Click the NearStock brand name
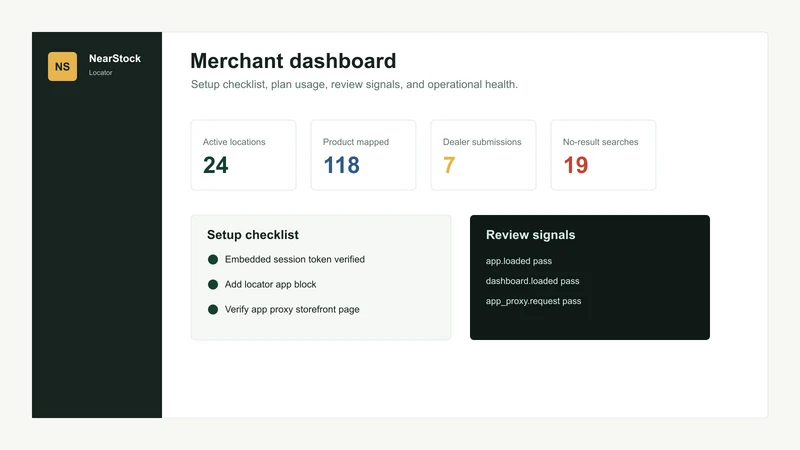 click(115, 59)
